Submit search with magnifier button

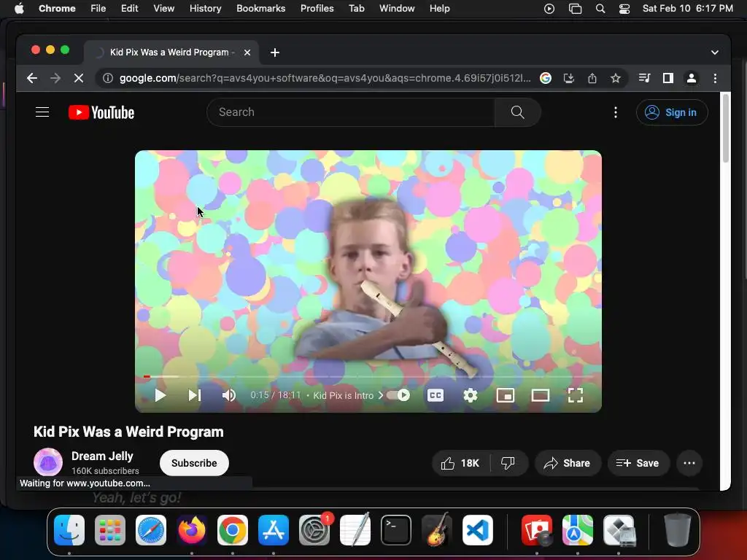click(x=517, y=112)
